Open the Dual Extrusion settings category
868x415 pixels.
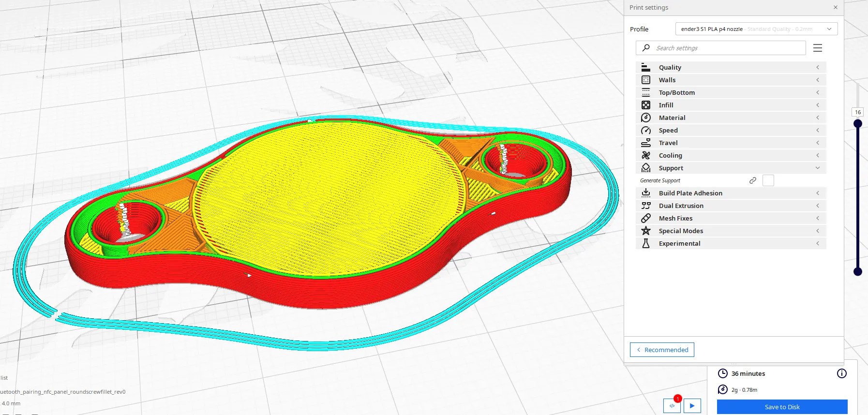[x=681, y=206]
